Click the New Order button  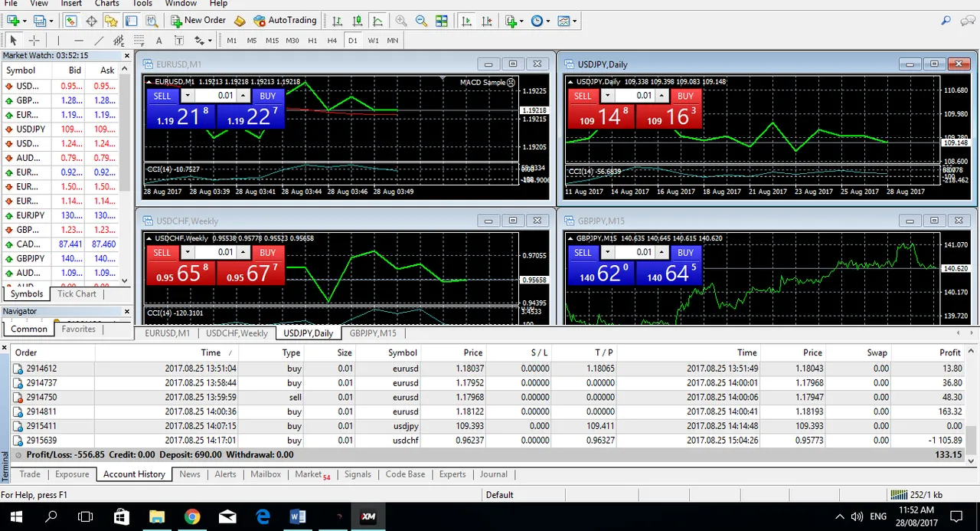pos(198,21)
